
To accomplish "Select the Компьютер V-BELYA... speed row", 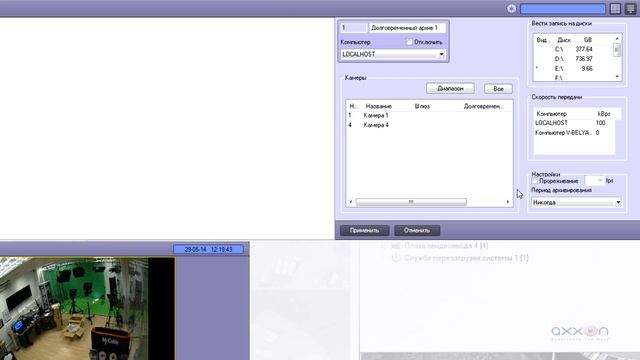I will [573, 133].
